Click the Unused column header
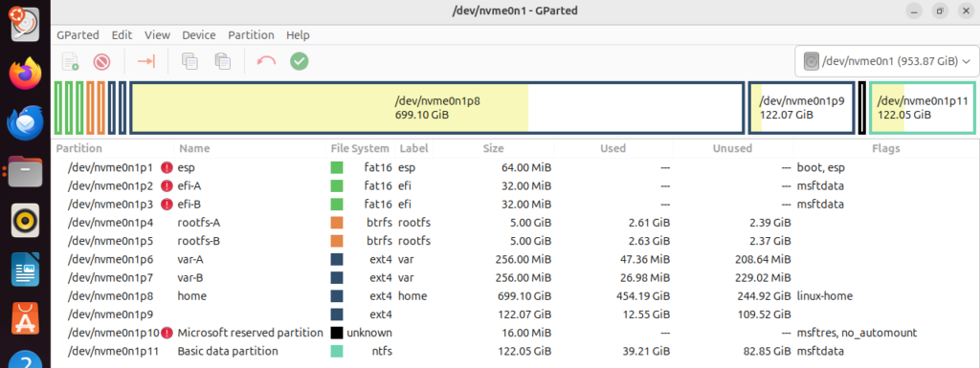Screen dimensions: 980x368 [732, 149]
